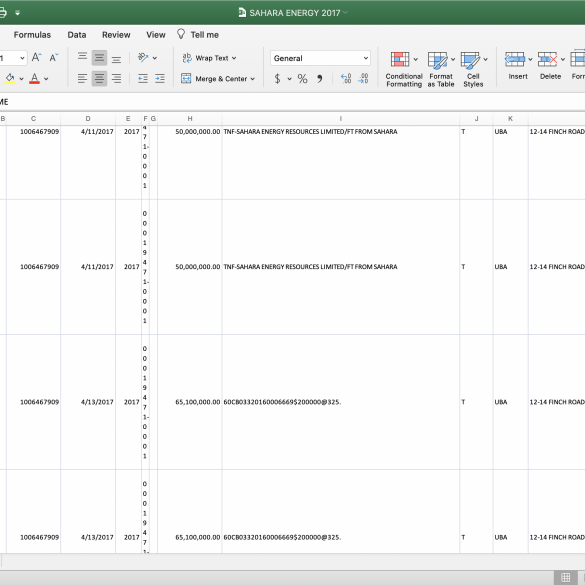Viewport: 585px width, 585px height.
Task: Open the quick access toolbar customize arrow
Action: [17, 13]
